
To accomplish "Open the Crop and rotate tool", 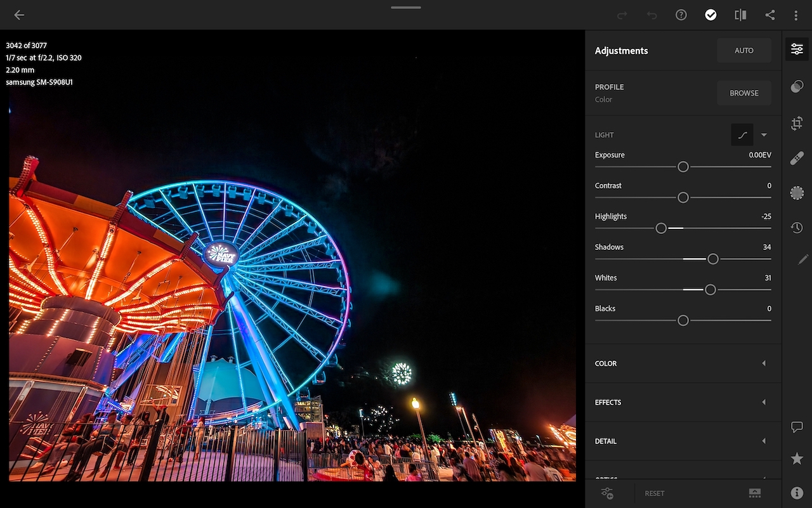I will coord(797,124).
